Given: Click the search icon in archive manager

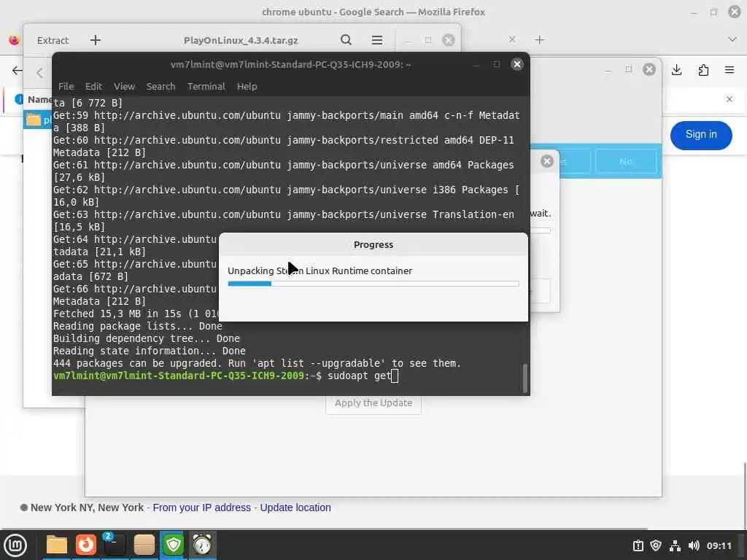Looking at the screenshot, I should pos(347,40).
